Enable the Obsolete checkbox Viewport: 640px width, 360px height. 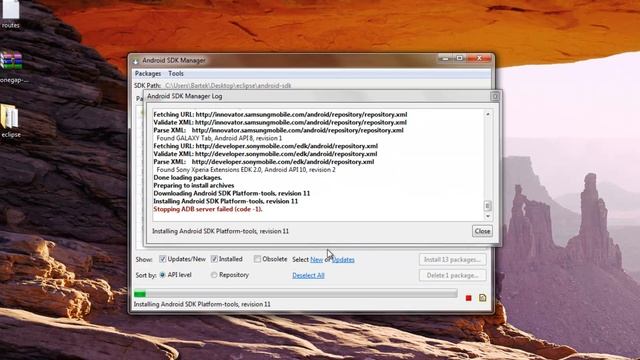(257, 259)
